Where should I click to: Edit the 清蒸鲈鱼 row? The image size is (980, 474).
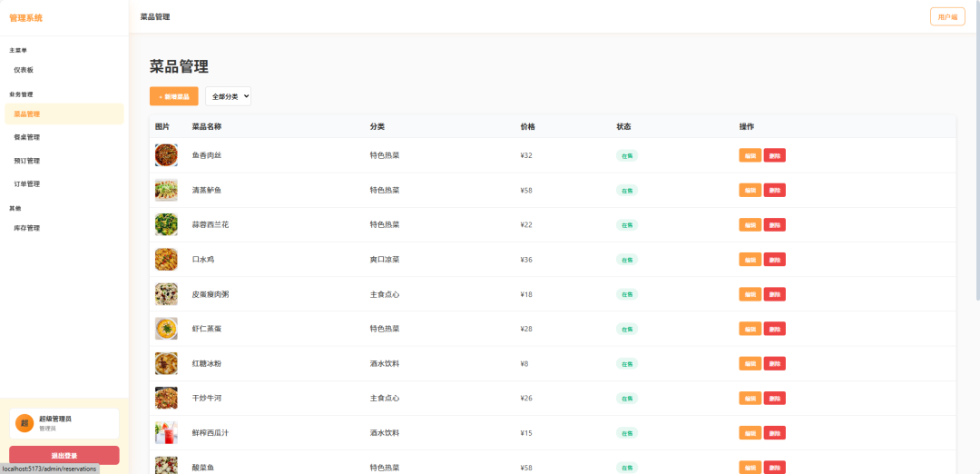750,190
